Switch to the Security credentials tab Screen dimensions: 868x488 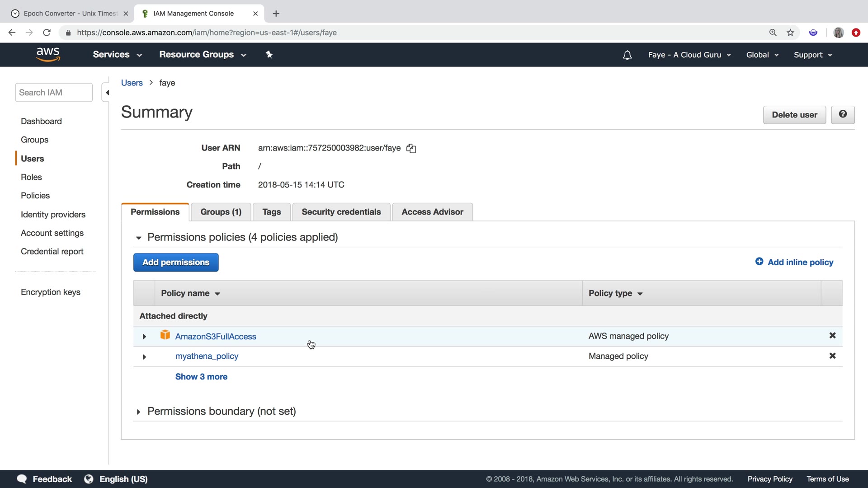point(341,212)
